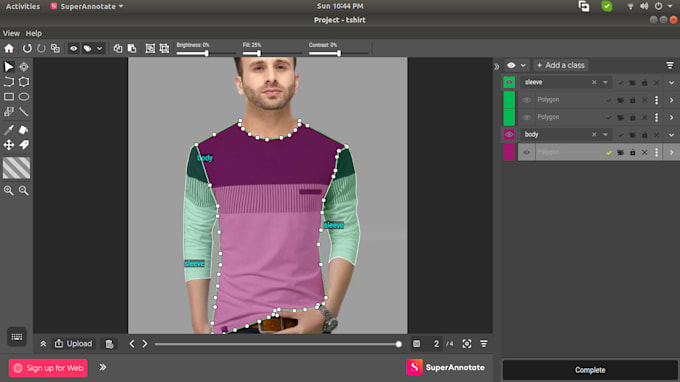Image resolution: width=680 pixels, height=382 pixels.
Task: Click the Paste annotations icon
Action: pos(132,49)
